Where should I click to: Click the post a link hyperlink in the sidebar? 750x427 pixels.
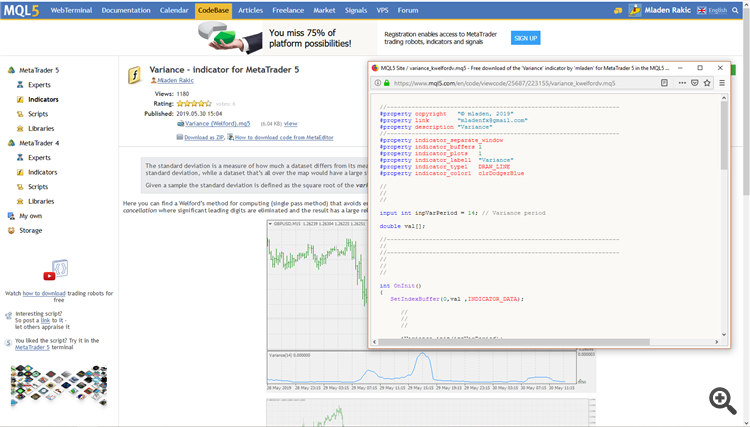45,320
